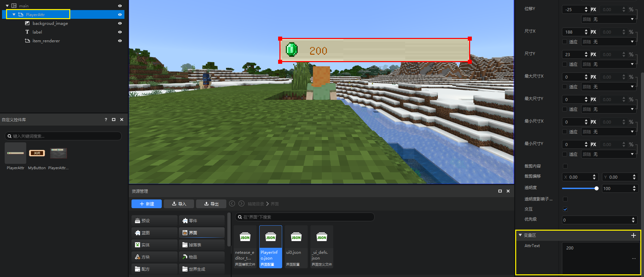Screen dimensions: 644x277
Task: Close the 资源管理 panel
Action: tap(508, 191)
